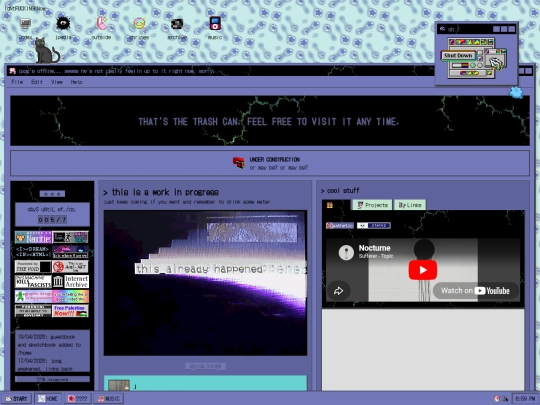Switch to the Projects tab
The height and width of the screenshot is (405, 540).
(373, 205)
